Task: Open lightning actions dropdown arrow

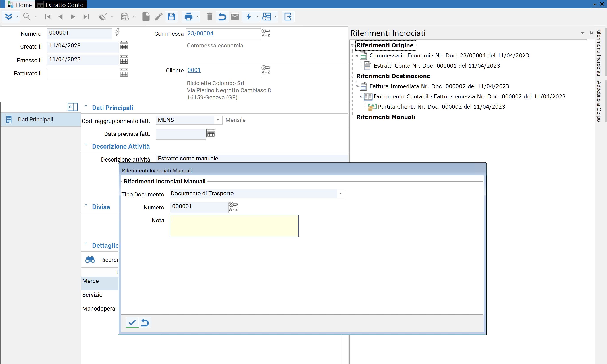Action: click(257, 17)
